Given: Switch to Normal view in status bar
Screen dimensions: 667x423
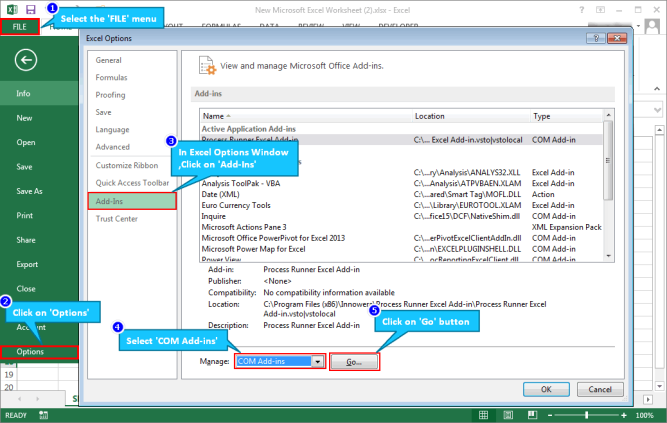Looking at the screenshot, I should click(483, 415).
